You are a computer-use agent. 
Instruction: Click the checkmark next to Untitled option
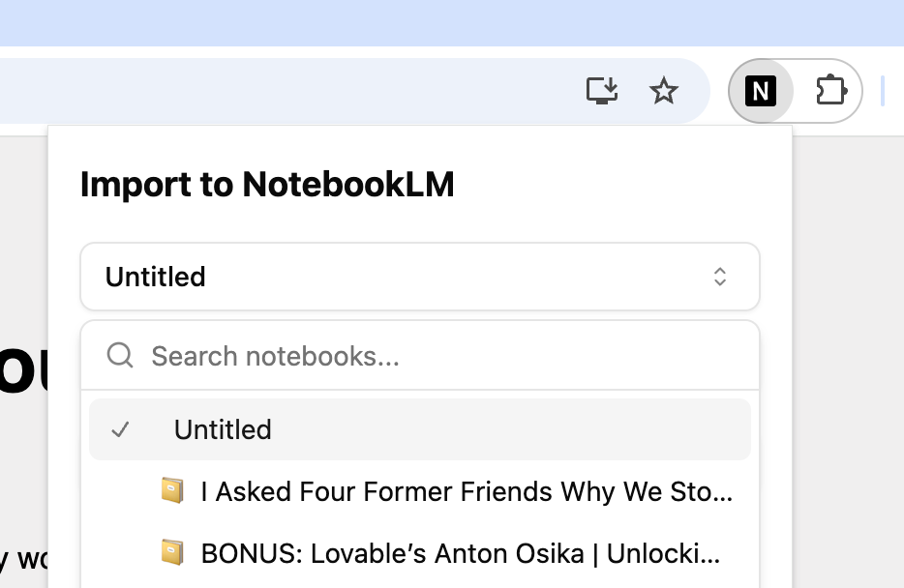tap(120, 429)
